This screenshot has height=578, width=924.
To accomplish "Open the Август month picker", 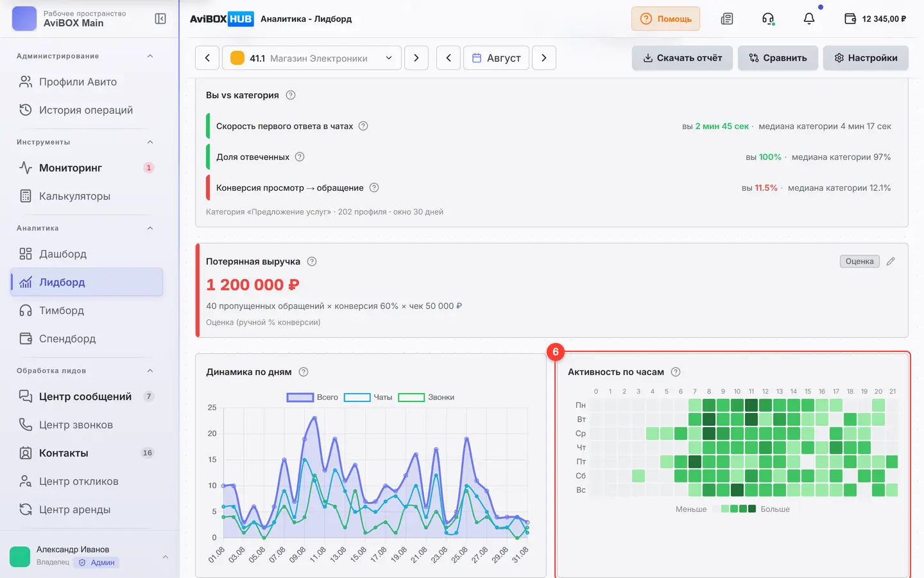I will coord(496,58).
